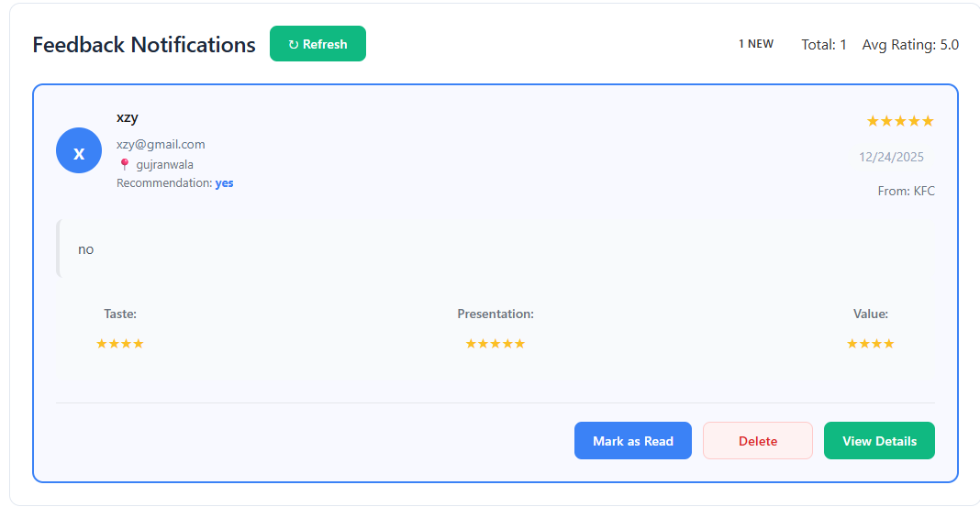
Task: Click the comment box saying no
Action: [x=496, y=249]
